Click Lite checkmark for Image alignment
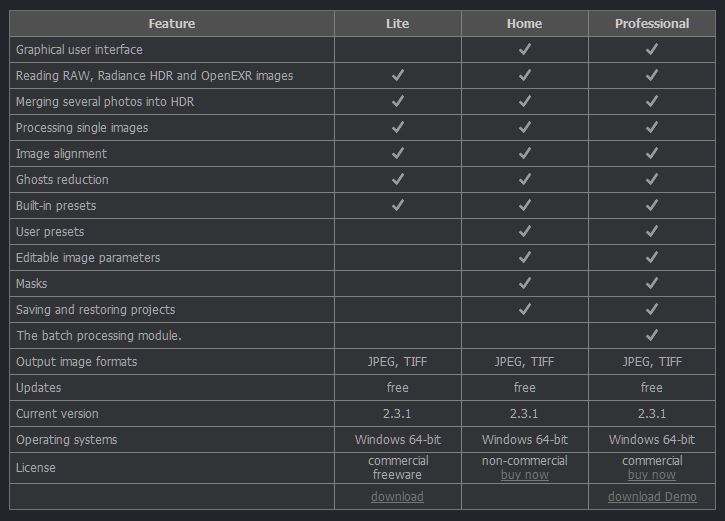This screenshot has height=521, width=725. point(397,153)
